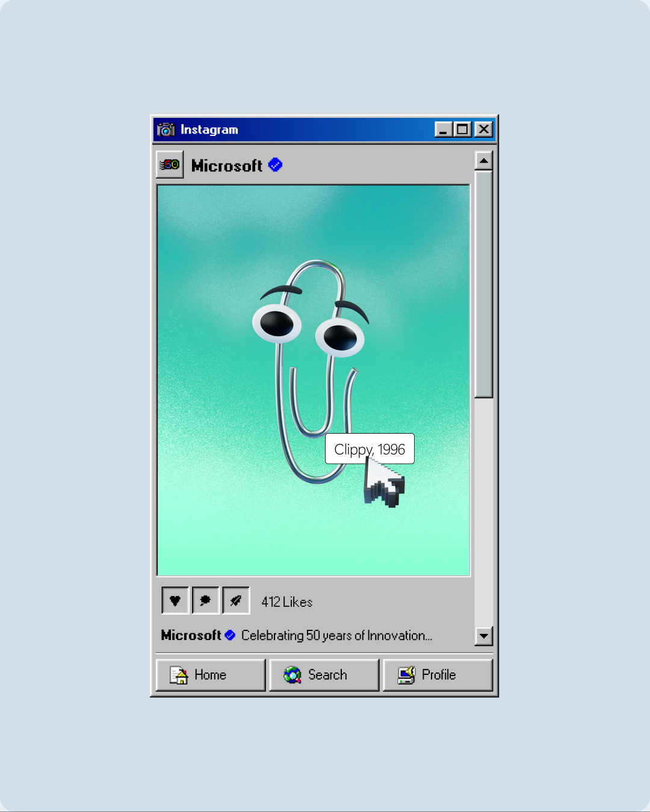Click the camera icon in title bar
The height and width of the screenshot is (812, 650).
(166, 129)
